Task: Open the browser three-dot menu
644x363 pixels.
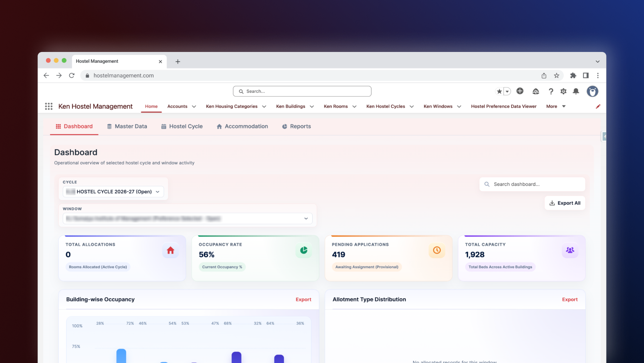Action: pyautogui.click(x=598, y=75)
